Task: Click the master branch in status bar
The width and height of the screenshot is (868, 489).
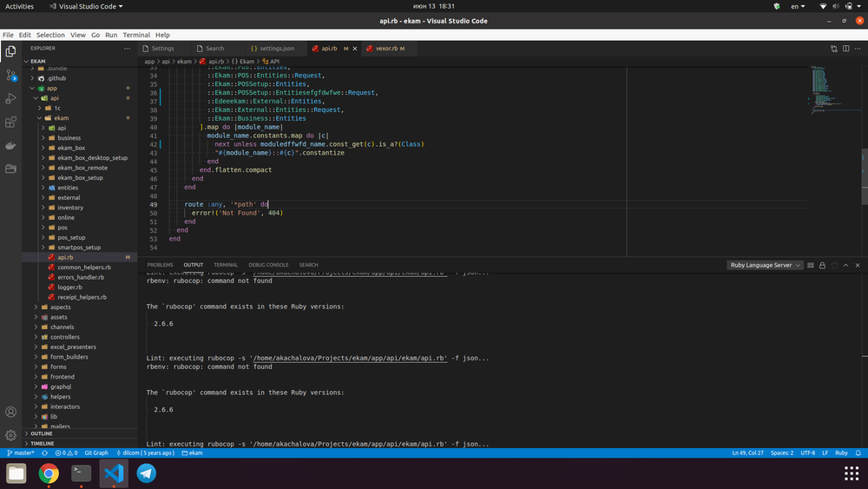Action: tap(21, 453)
